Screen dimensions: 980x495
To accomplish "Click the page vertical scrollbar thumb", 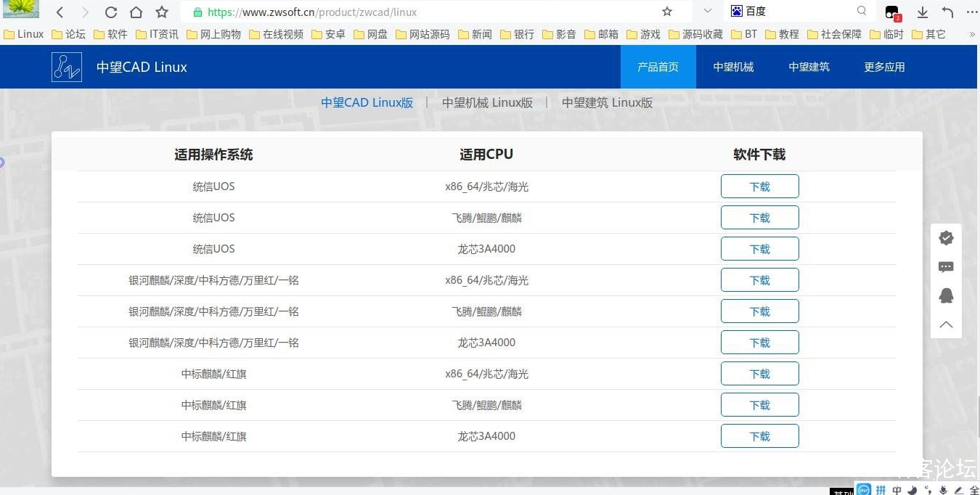I will click(x=977, y=415).
